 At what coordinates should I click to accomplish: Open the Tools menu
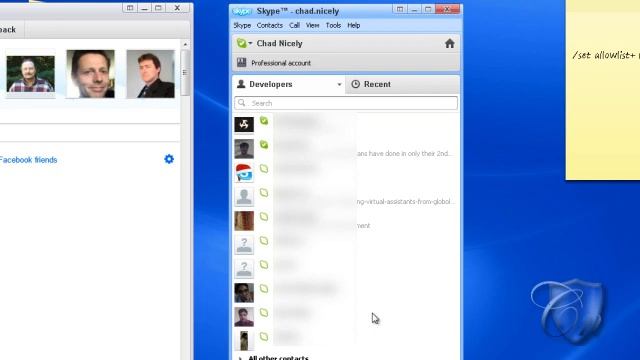[333, 25]
